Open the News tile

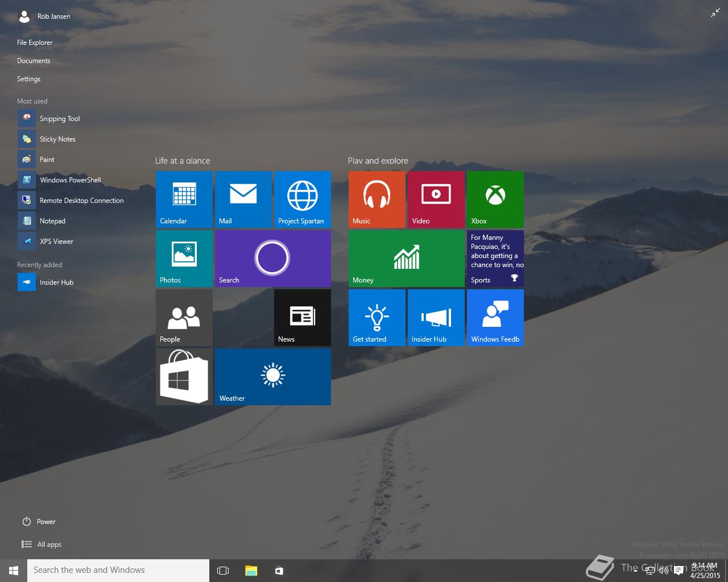pos(303,318)
